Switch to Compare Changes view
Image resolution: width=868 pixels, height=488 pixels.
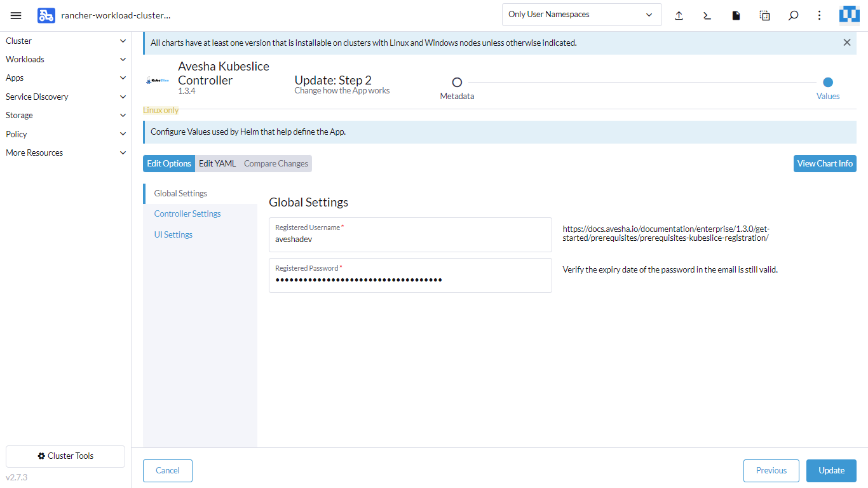(276, 163)
